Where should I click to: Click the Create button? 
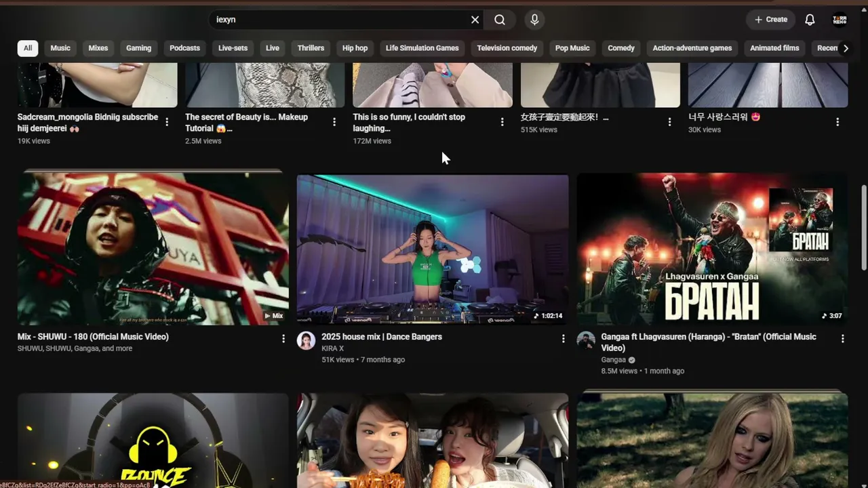tap(771, 20)
